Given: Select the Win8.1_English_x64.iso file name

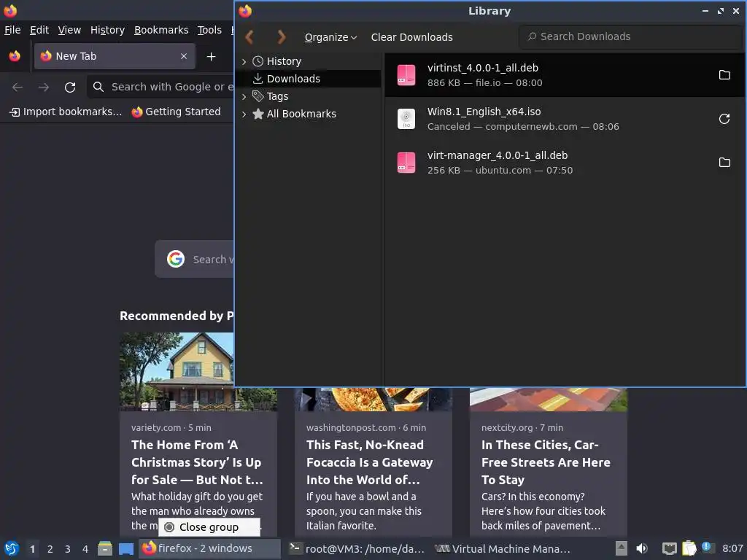Looking at the screenshot, I should coord(484,112).
